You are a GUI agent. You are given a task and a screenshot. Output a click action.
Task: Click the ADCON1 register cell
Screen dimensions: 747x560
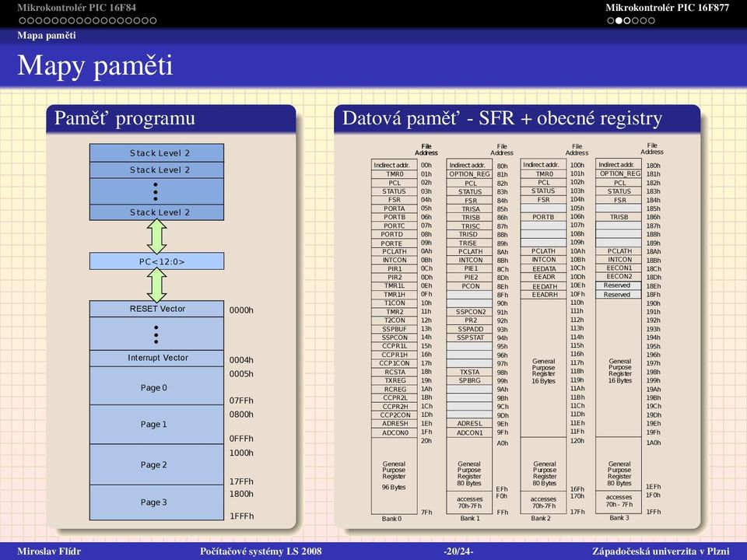(x=469, y=433)
